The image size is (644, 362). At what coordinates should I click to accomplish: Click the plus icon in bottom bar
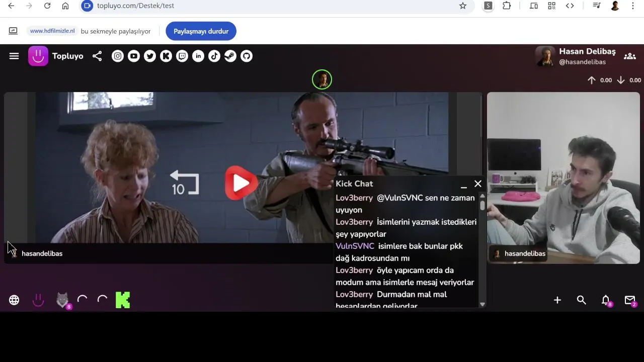point(557,300)
